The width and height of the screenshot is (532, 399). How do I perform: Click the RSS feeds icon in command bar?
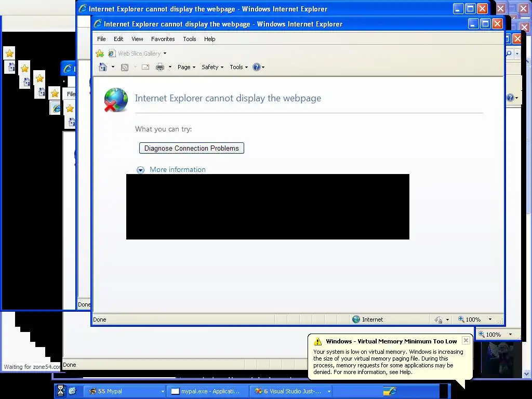(x=125, y=67)
